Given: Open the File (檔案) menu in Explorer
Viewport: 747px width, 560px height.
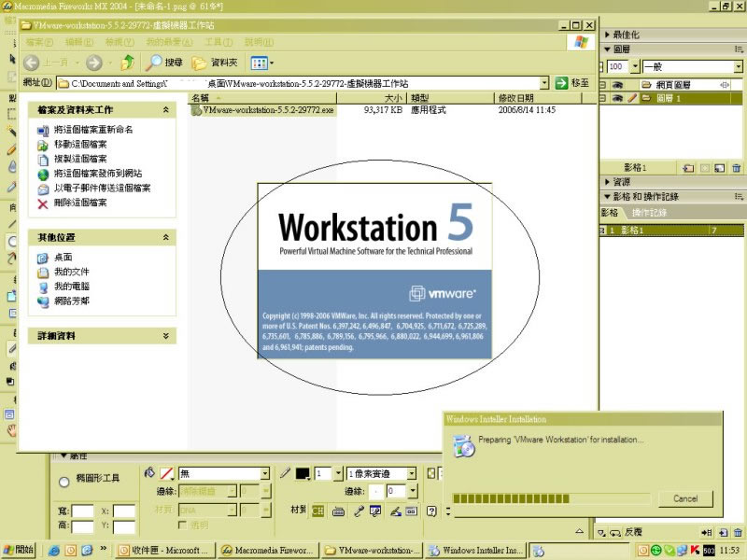Looking at the screenshot, I should (39, 42).
